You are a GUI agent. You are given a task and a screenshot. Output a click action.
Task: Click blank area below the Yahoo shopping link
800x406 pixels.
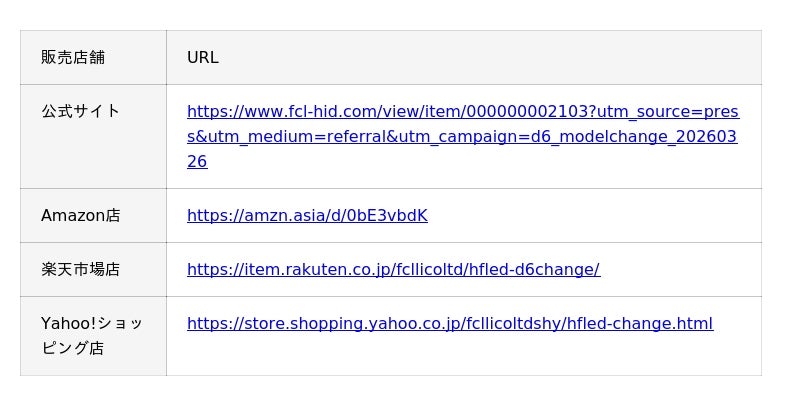tap(450, 355)
